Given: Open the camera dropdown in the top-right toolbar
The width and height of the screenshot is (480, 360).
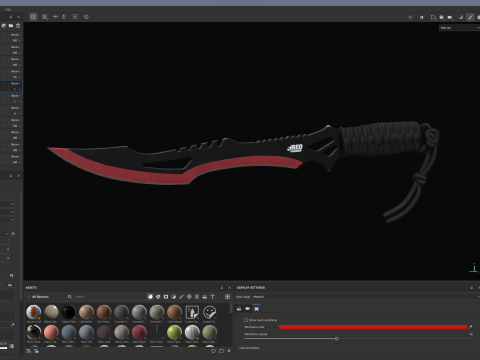Looking at the screenshot, I should pyautogui.click(x=450, y=17).
